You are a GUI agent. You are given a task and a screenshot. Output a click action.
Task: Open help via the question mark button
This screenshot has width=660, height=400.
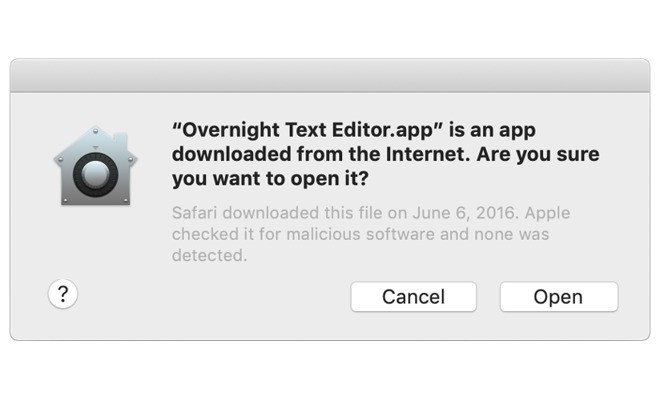click(x=63, y=294)
